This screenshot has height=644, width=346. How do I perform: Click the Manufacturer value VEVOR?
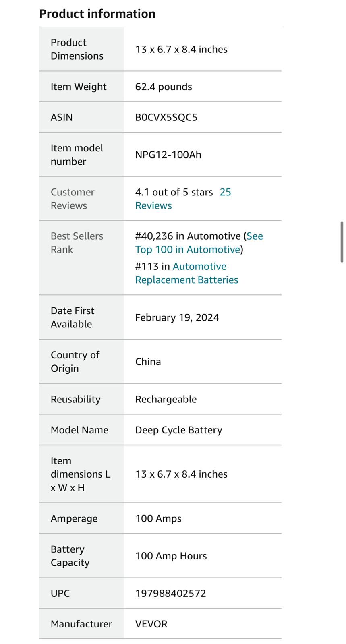pos(151,624)
